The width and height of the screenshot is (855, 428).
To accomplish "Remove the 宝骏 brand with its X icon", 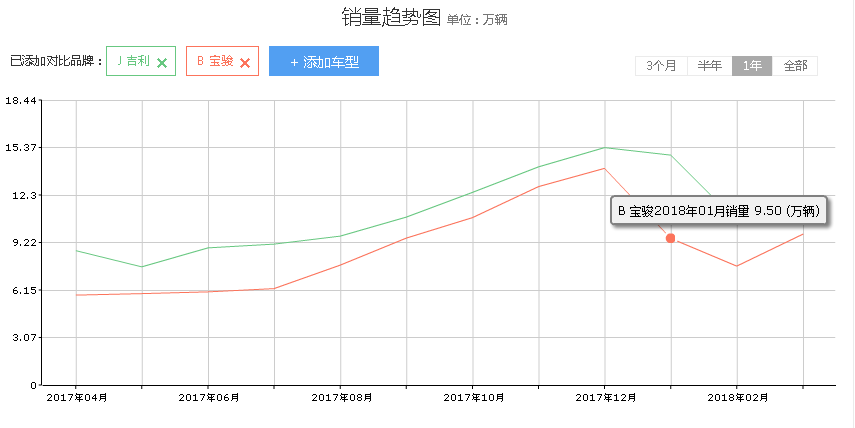I will 245,62.
